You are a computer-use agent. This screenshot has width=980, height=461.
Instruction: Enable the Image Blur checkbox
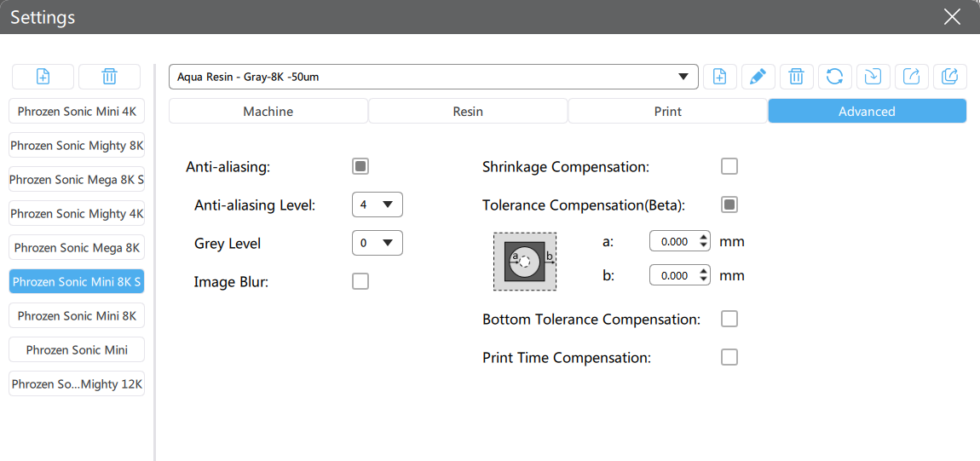(x=360, y=281)
